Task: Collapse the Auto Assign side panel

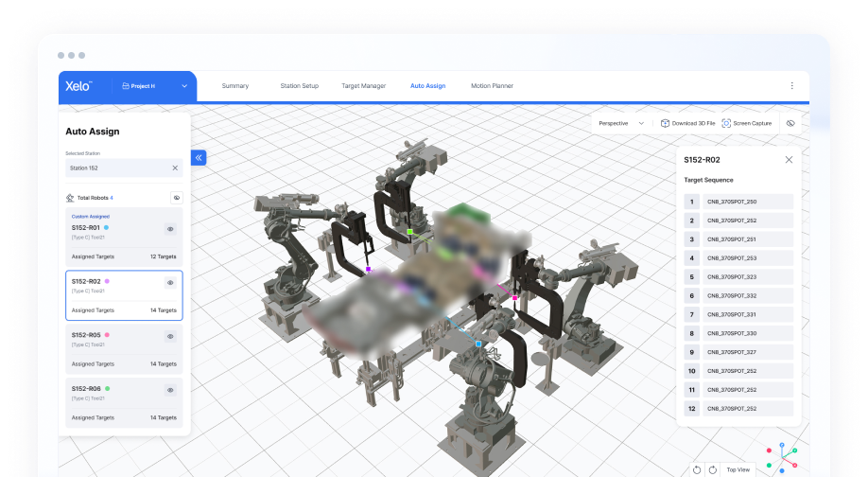Action: coord(199,158)
